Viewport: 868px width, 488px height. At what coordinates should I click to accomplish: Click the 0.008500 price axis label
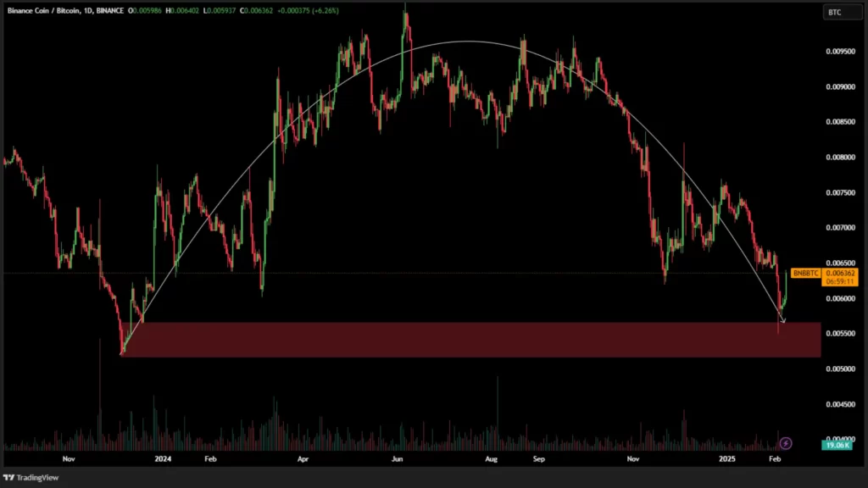[840, 122]
